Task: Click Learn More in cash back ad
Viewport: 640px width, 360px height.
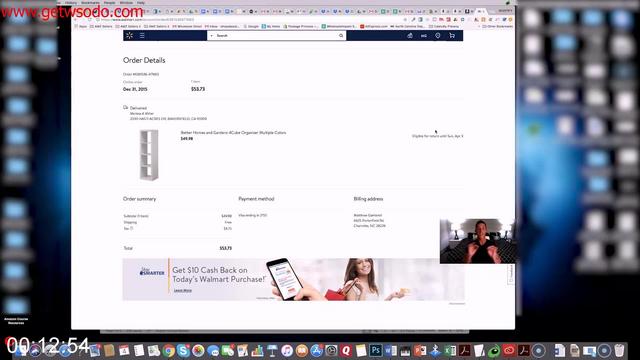Action: 182,291
